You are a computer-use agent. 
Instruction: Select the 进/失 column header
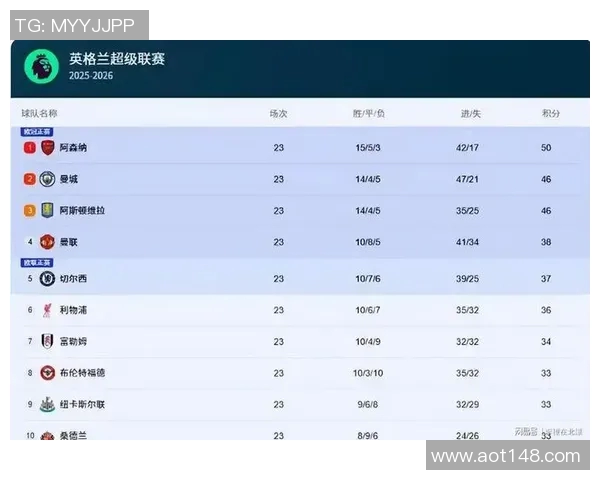tap(471, 113)
